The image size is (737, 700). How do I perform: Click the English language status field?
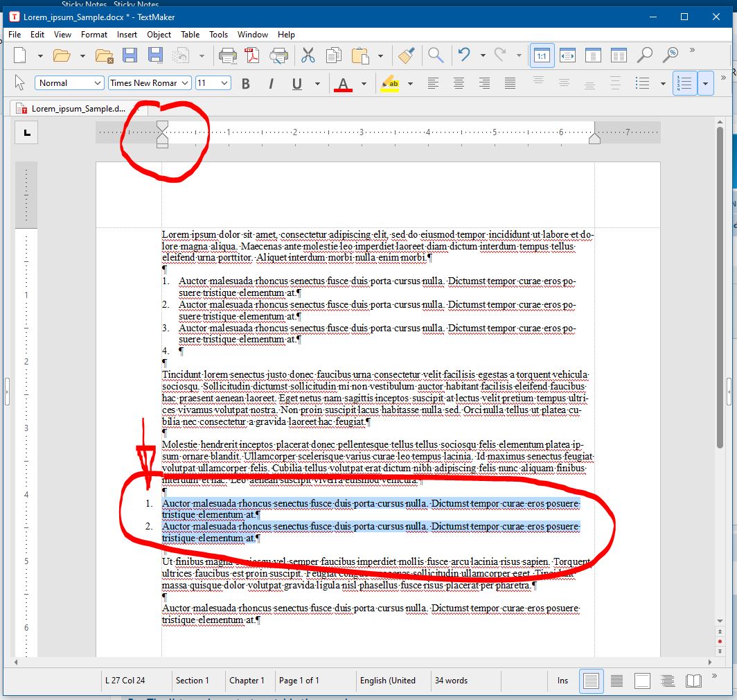[388, 681]
